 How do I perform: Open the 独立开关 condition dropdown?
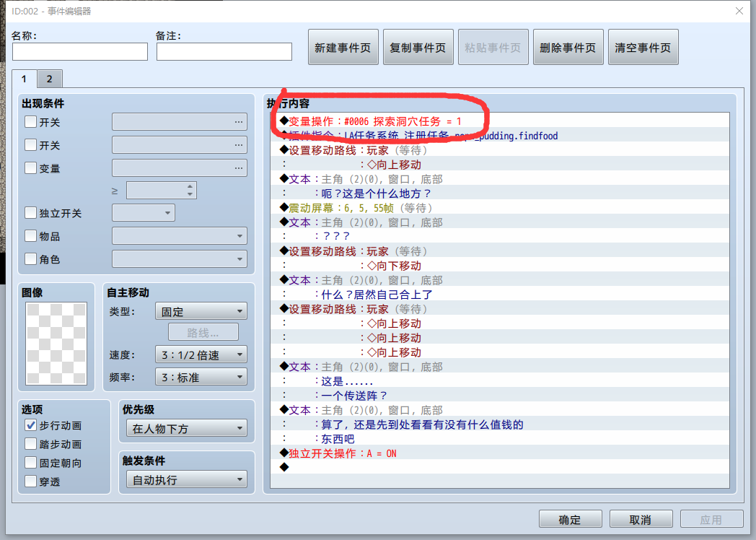point(144,213)
